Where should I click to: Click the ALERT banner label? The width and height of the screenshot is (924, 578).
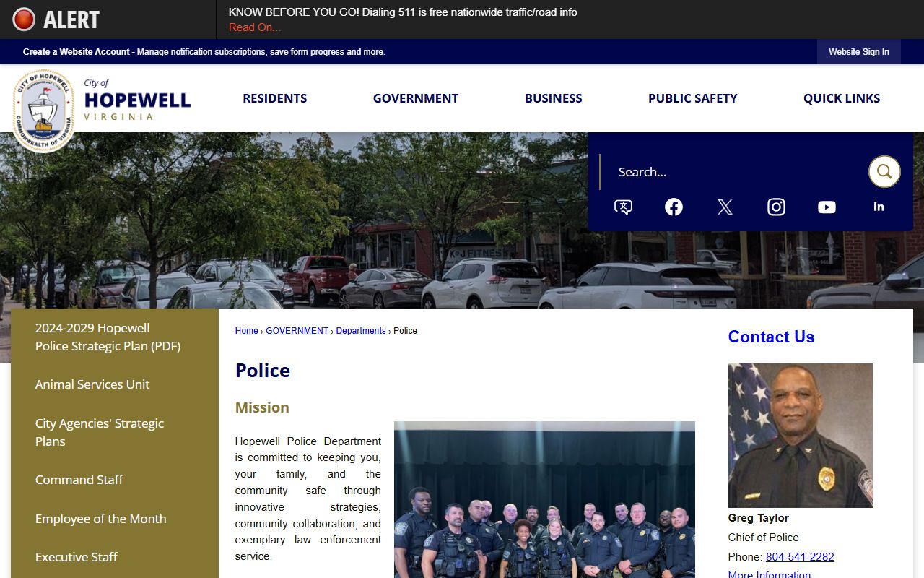(x=71, y=20)
